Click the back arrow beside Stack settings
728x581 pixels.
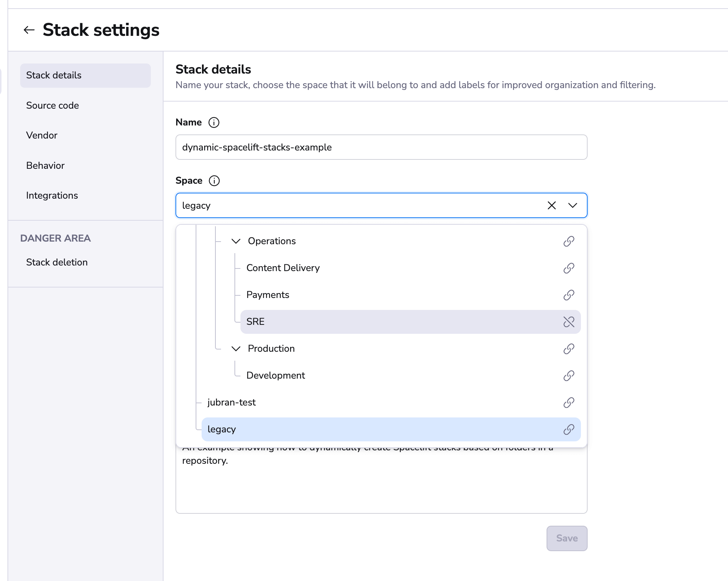click(x=29, y=30)
